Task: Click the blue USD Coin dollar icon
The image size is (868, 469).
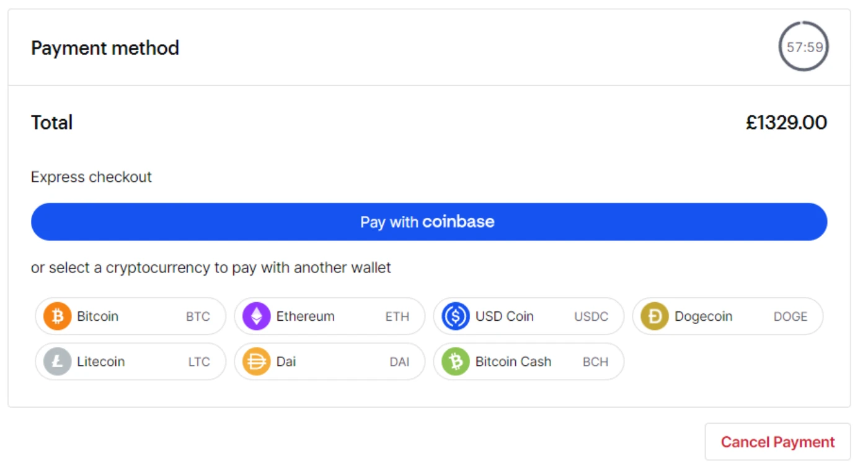Action: point(456,316)
